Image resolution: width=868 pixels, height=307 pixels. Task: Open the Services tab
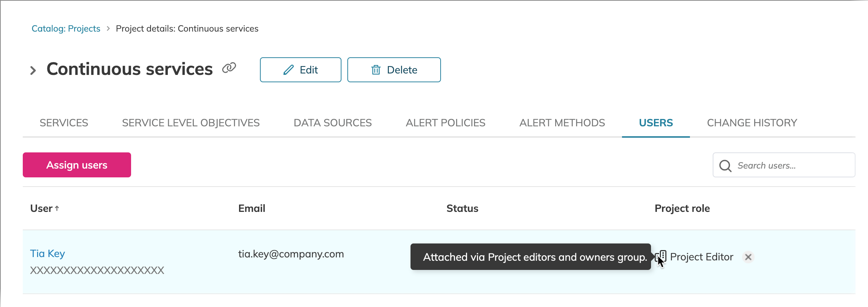64,123
